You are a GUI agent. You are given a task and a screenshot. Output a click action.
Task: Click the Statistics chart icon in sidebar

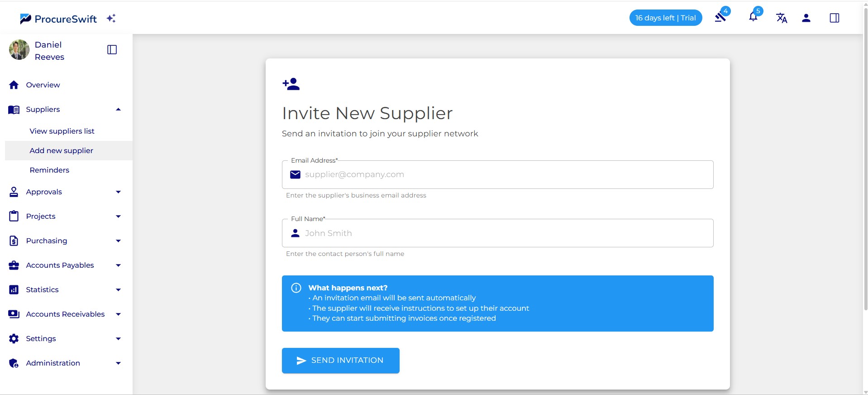coord(14,290)
